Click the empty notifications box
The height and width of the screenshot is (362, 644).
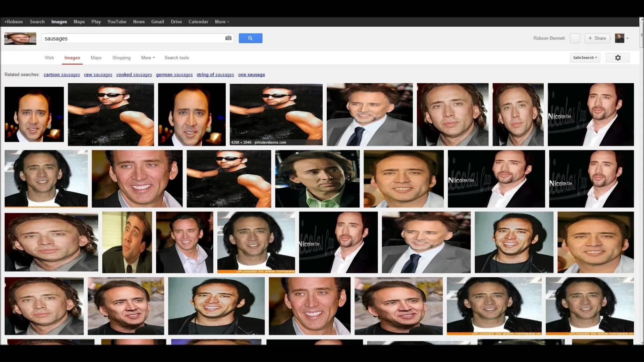coord(575,38)
